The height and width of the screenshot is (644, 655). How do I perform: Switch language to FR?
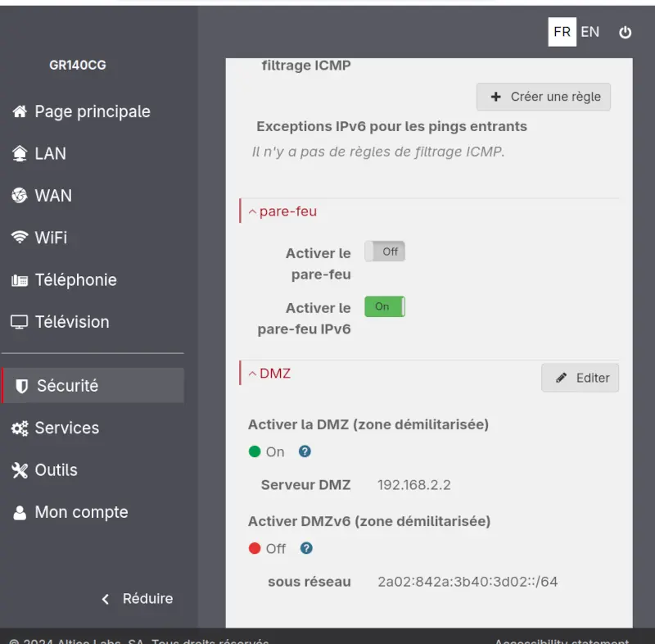(562, 32)
